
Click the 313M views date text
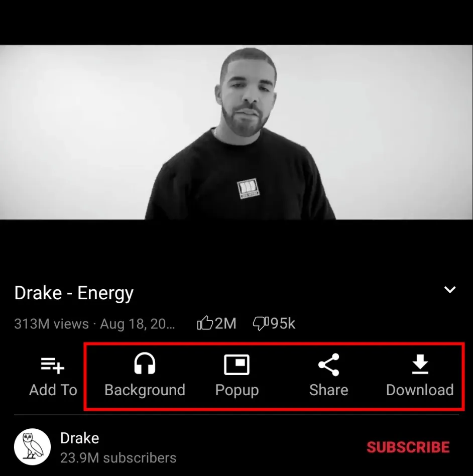click(x=94, y=324)
